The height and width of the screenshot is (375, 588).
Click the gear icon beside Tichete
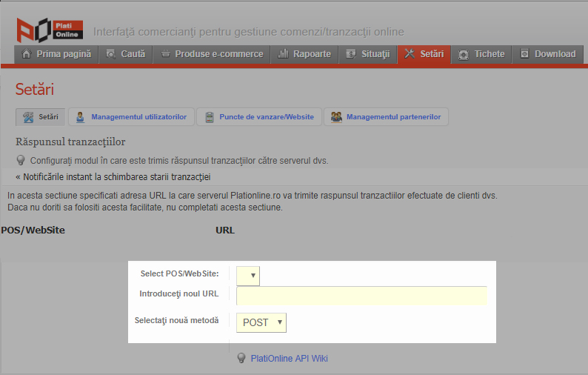click(x=464, y=54)
